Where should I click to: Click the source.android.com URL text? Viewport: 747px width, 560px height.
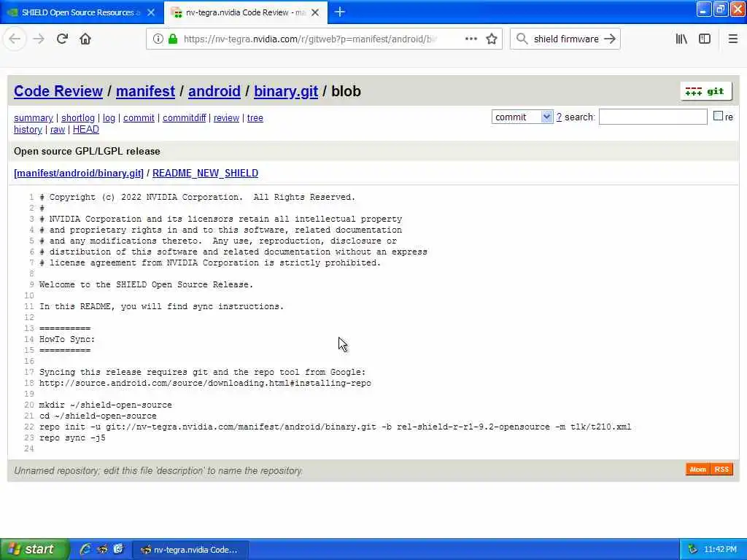205,383
